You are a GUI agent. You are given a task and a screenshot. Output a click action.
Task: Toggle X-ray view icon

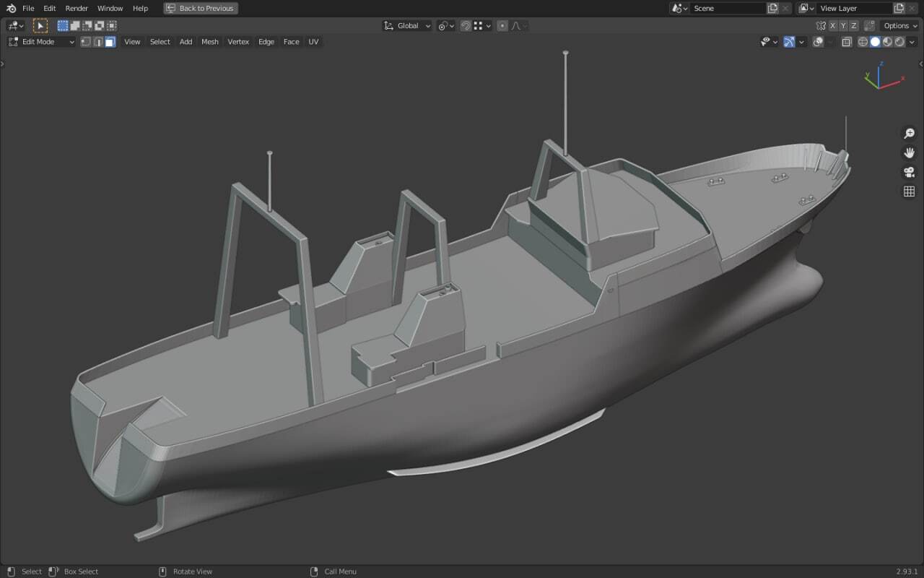point(847,42)
